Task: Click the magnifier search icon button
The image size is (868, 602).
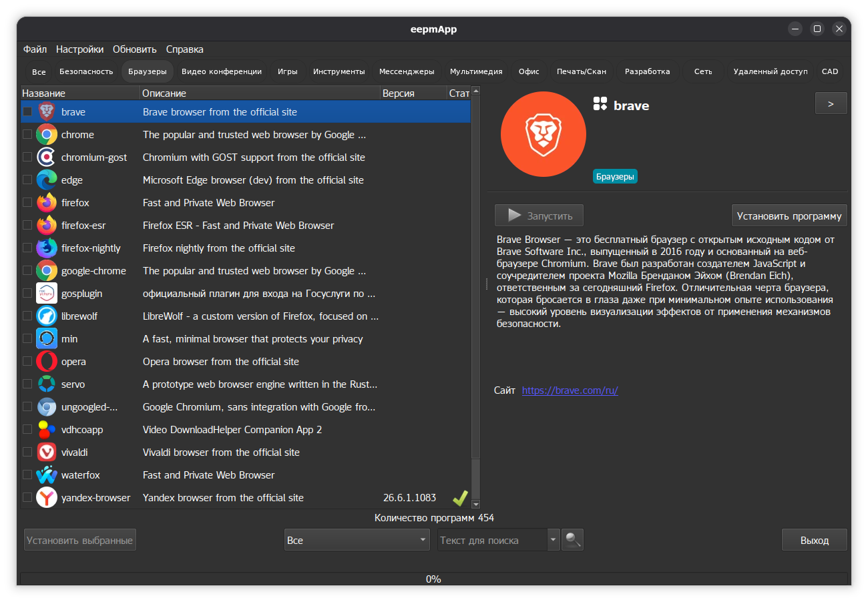Action: (572, 540)
